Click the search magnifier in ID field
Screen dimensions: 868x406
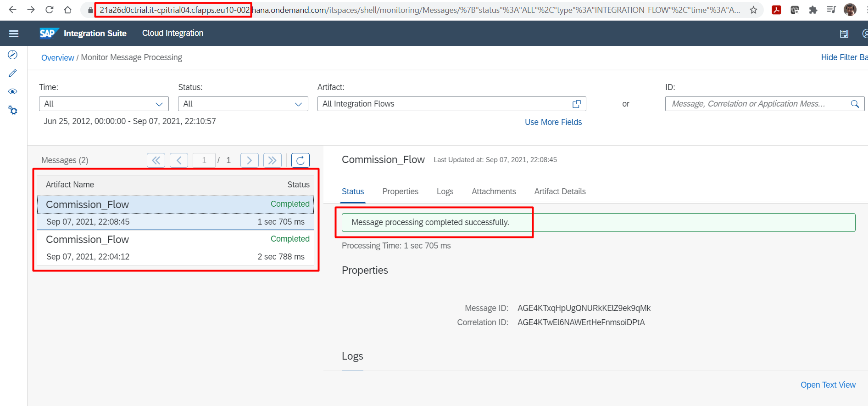click(855, 104)
